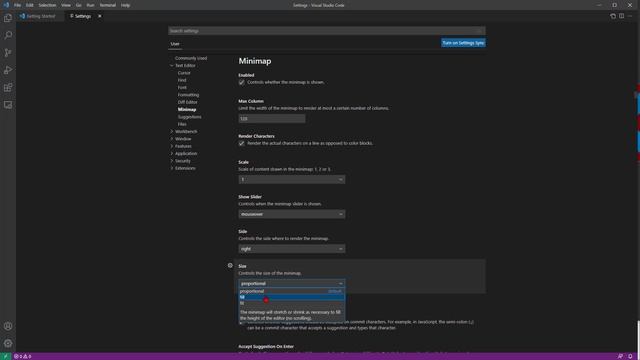Close the Settings editor tab

[x=100, y=16]
